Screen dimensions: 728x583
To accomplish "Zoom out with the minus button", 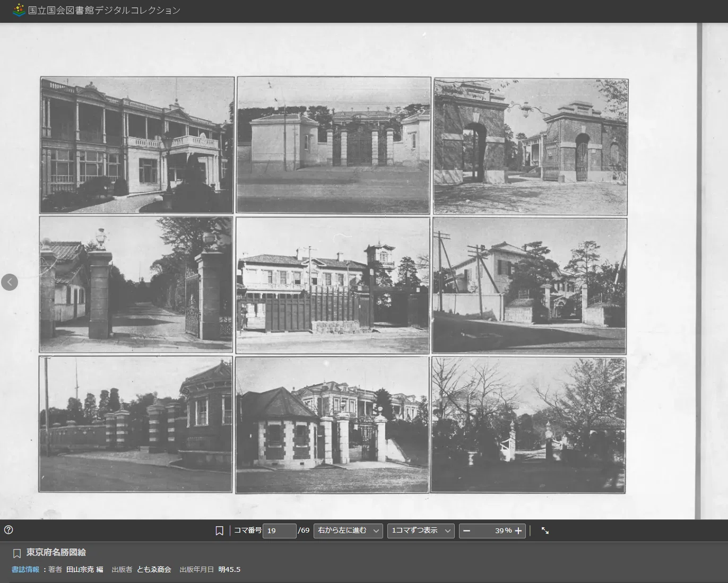I will [x=466, y=530].
